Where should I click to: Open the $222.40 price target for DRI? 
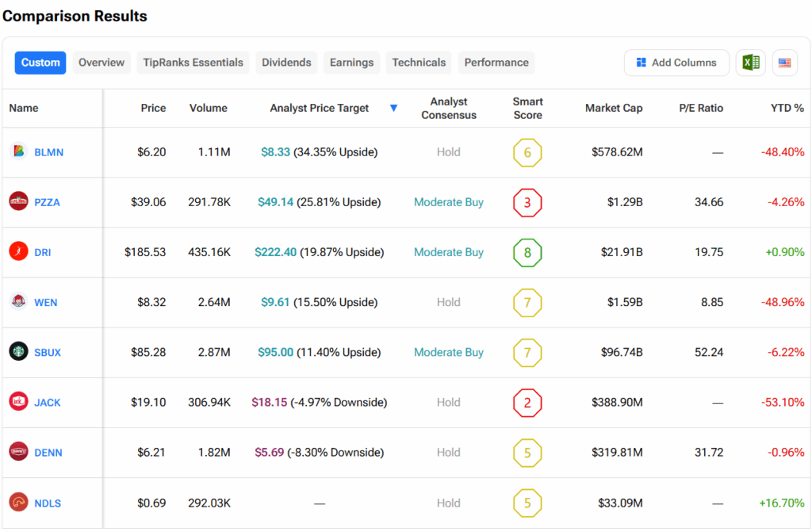point(275,252)
